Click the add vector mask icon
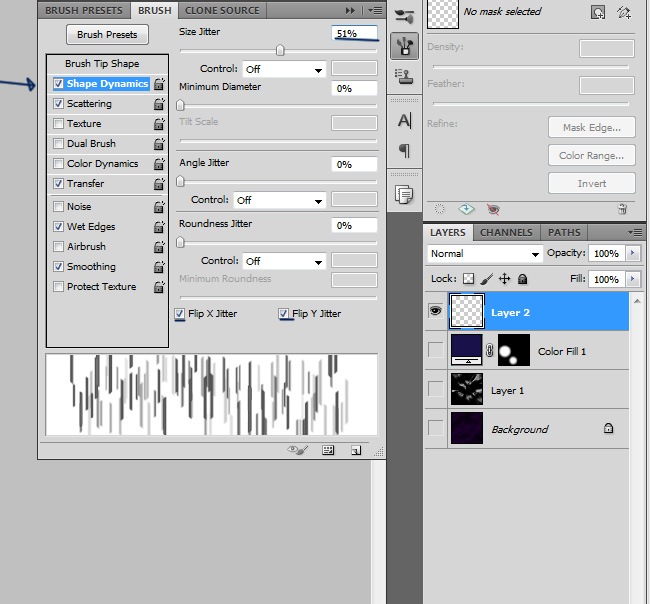The width and height of the screenshot is (650, 604). [625, 12]
